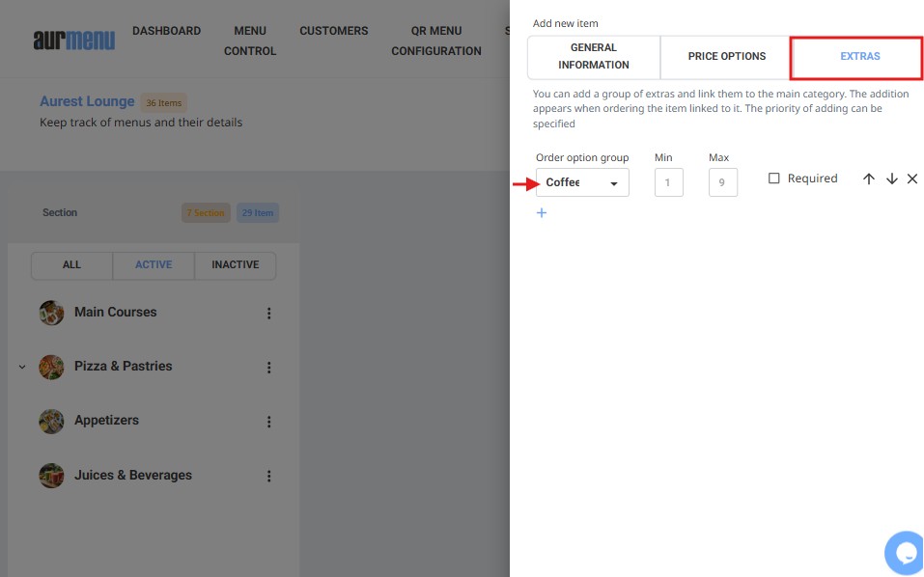The image size is (924, 577).
Task: Enable the Required checkbox
Action: pos(773,179)
